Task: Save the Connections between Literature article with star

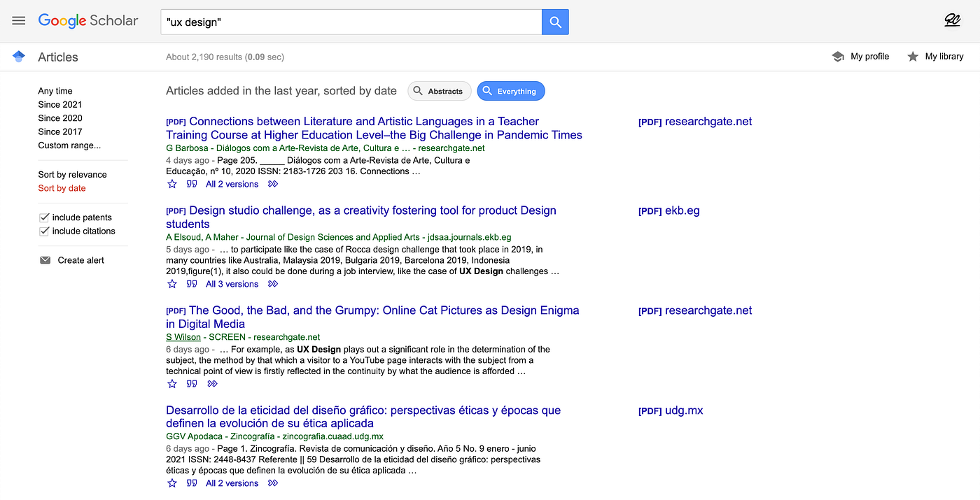Action: click(172, 185)
